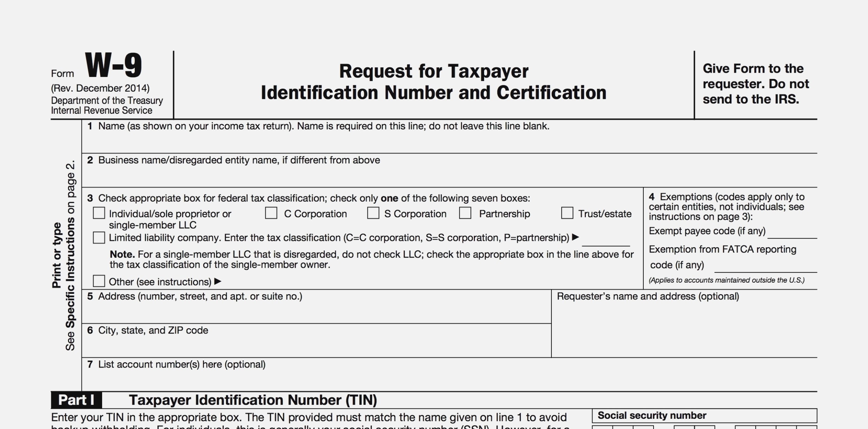Check Other tax classification box
This screenshot has width=868, height=429.
100,282
